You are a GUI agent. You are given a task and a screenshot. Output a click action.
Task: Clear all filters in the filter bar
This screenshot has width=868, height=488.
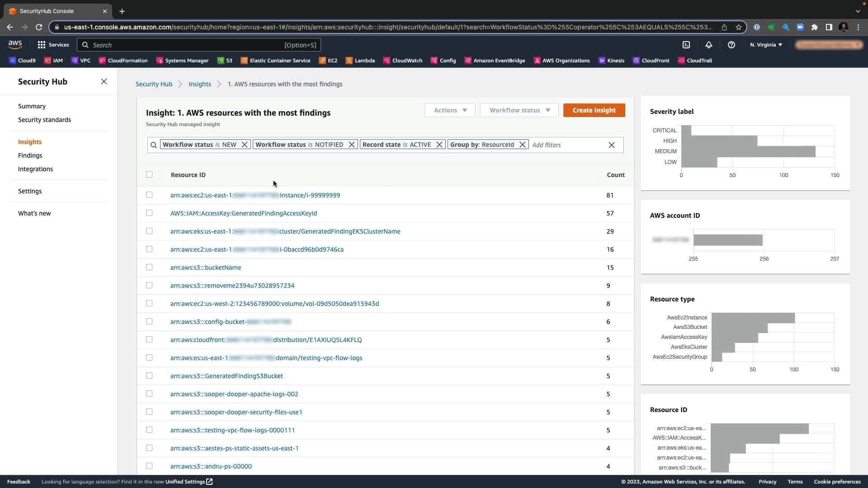pyautogui.click(x=612, y=145)
